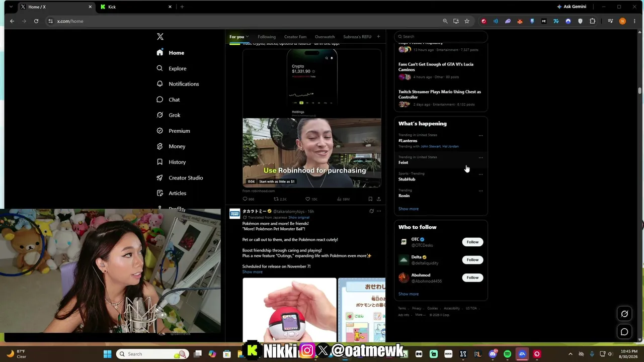Image resolution: width=644 pixels, height=362 pixels.
Task: Open more options for Ronin trend
Action: tap(480, 191)
